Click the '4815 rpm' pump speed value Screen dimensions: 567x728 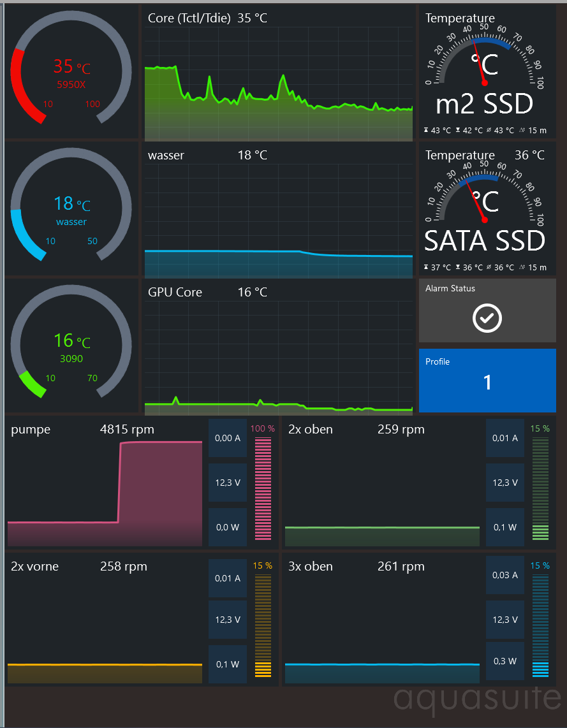click(127, 430)
